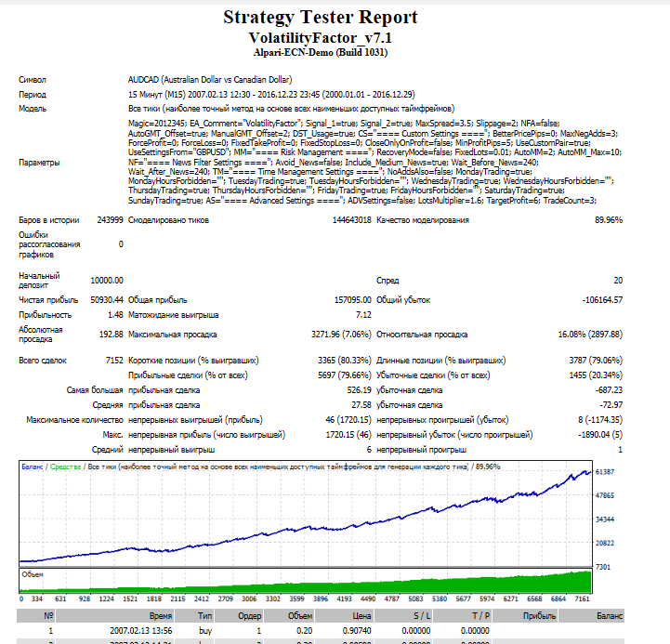Click the 'Модель' row label
670x644 pixels.
click(x=33, y=109)
